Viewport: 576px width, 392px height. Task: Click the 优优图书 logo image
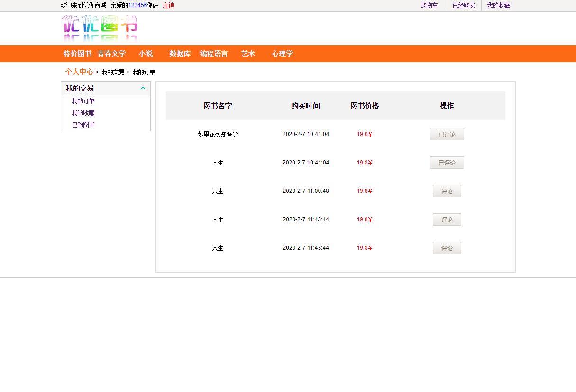100,28
